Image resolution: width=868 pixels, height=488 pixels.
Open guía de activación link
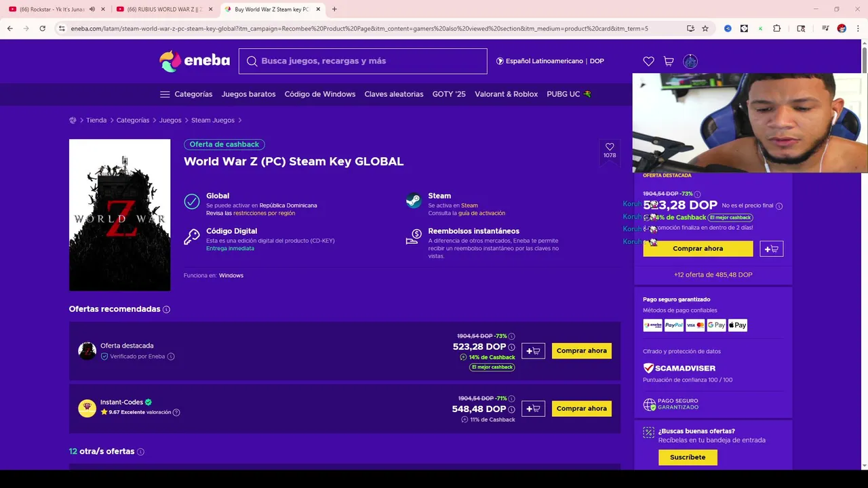pyautogui.click(x=481, y=213)
